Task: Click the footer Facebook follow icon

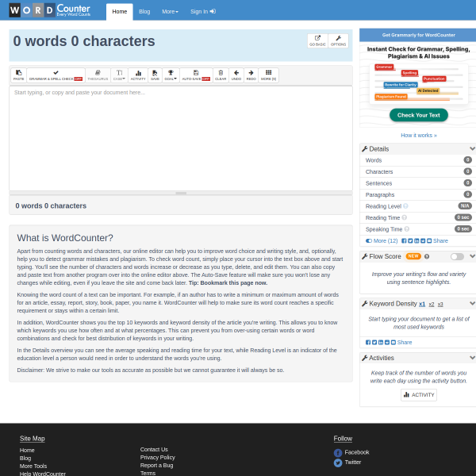Action: click(x=338, y=453)
